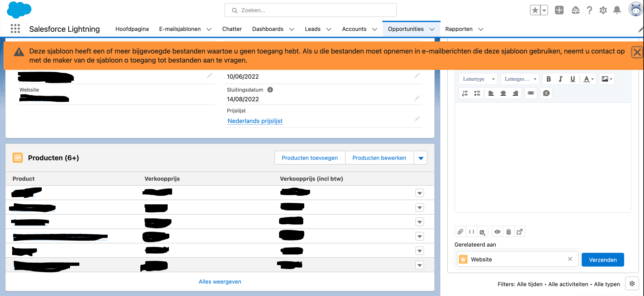Screen dimensions: 644x296
Task: Click the Verzenden send button
Action: [603, 260]
